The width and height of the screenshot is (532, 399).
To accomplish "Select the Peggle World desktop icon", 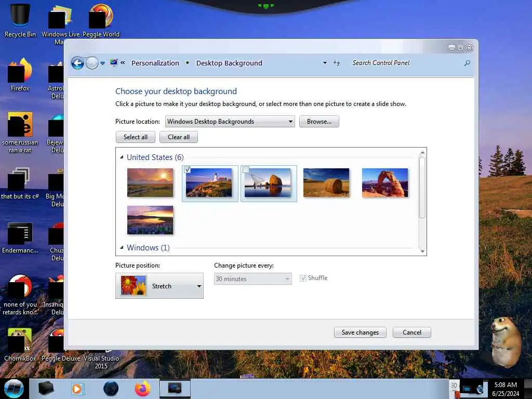I will [101, 20].
